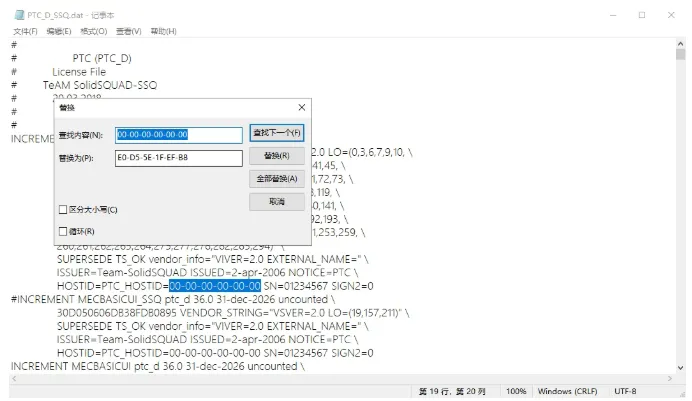Click the 100% zoom status entry
The height and width of the screenshot is (401, 692).
[516, 391]
